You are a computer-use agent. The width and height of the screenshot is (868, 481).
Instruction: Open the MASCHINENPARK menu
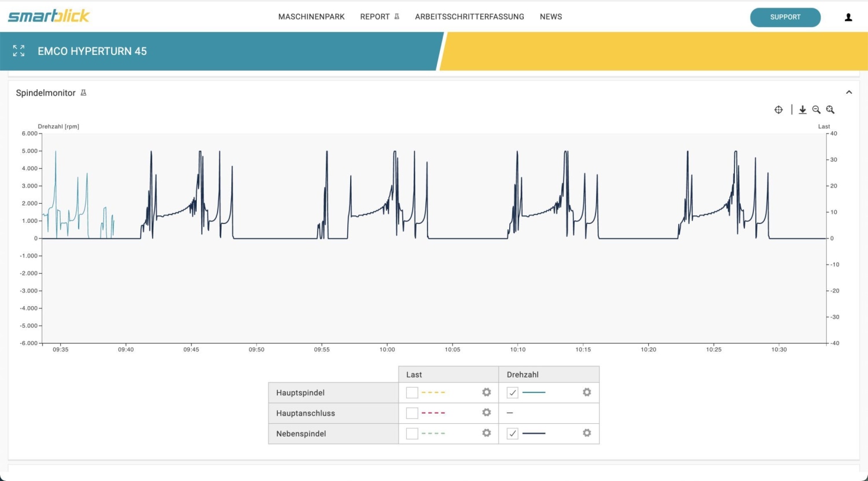pyautogui.click(x=311, y=17)
